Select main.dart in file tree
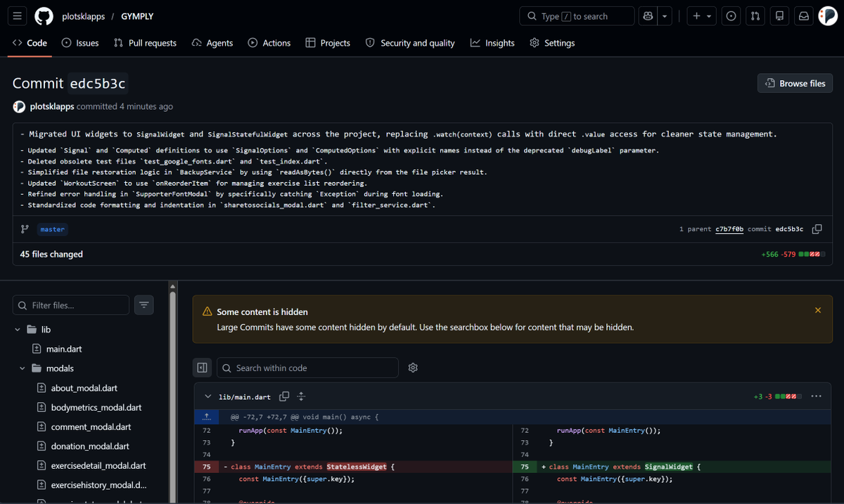The image size is (844, 504). (x=64, y=349)
